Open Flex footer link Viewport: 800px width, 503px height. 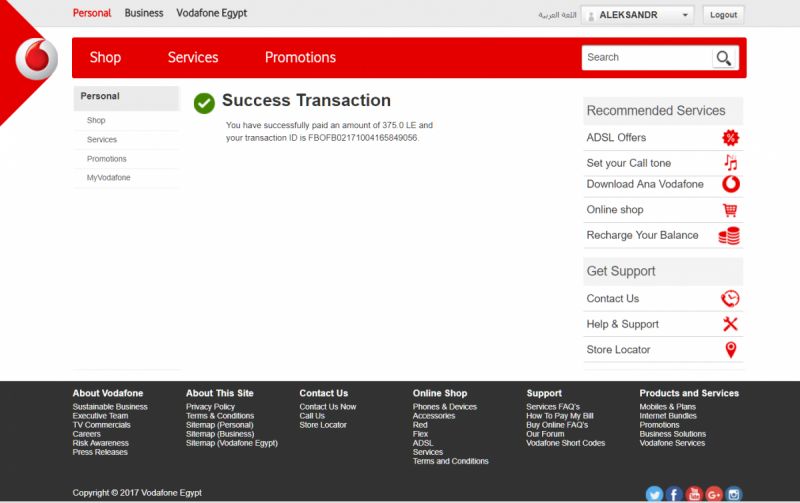click(420, 434)
